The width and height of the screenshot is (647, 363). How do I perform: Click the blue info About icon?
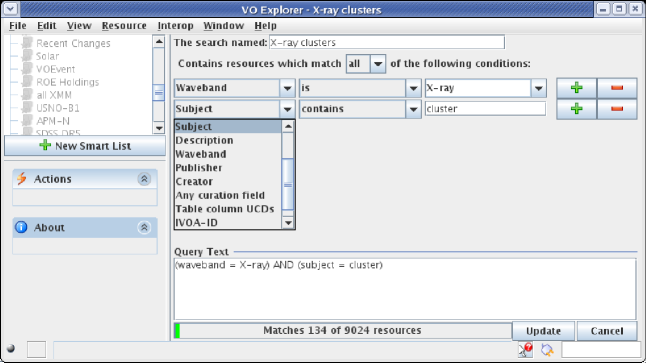(x=21, y=227)
